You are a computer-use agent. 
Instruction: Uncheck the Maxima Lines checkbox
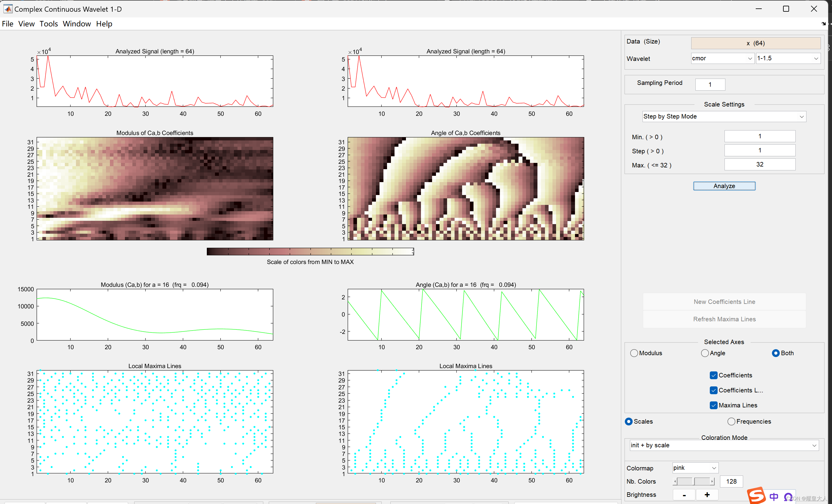coord(713,405)
